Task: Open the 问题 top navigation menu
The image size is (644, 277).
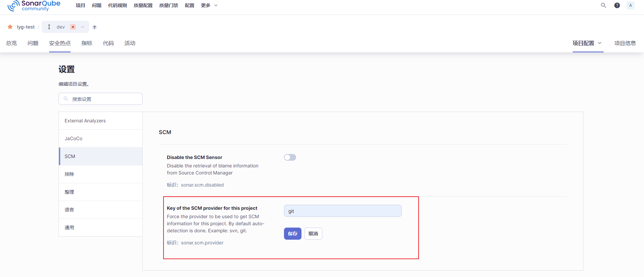Action: [97, 5]
